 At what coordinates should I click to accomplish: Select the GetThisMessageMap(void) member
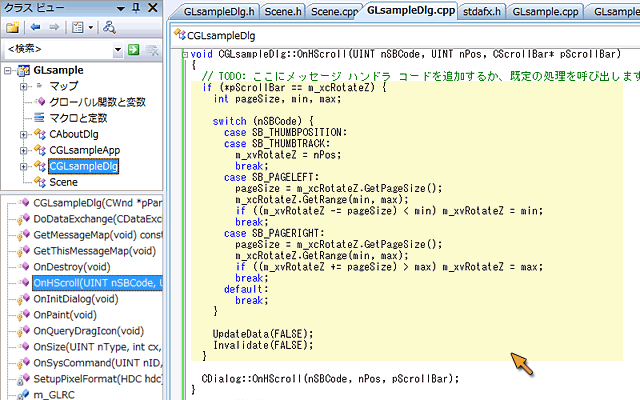[95, 251]
